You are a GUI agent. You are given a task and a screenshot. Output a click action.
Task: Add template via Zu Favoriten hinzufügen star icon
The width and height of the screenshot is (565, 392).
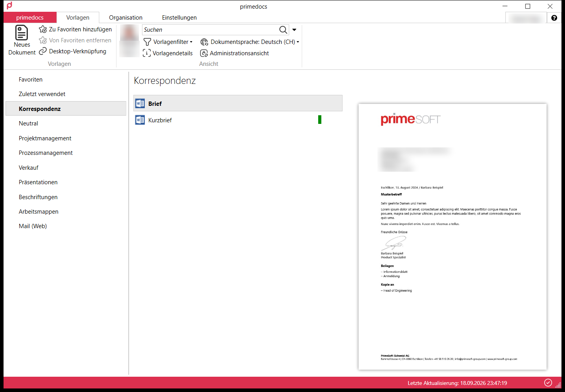pos(43,29)
